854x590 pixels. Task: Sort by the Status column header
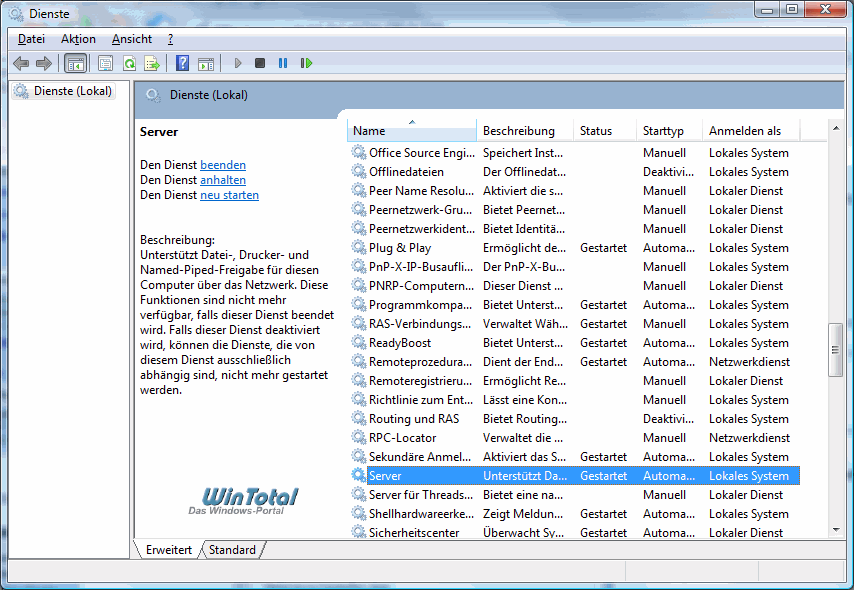tap(605, 131)
